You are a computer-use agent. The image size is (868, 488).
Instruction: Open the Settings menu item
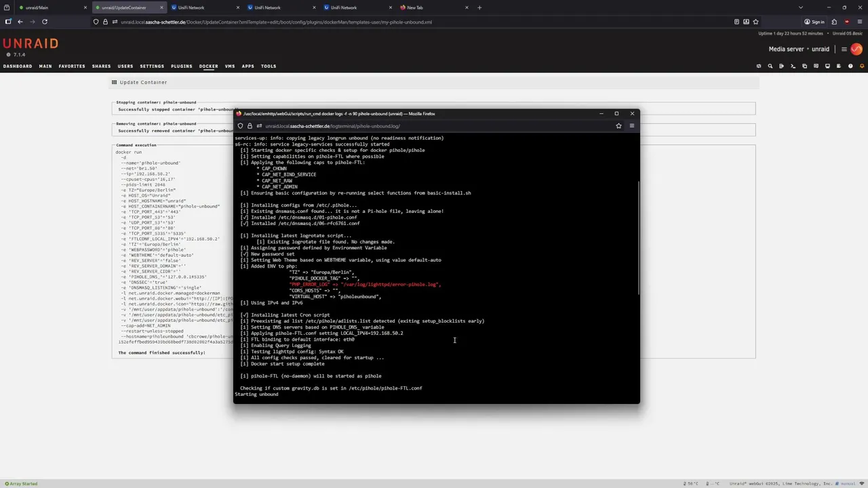coord(152,66)
